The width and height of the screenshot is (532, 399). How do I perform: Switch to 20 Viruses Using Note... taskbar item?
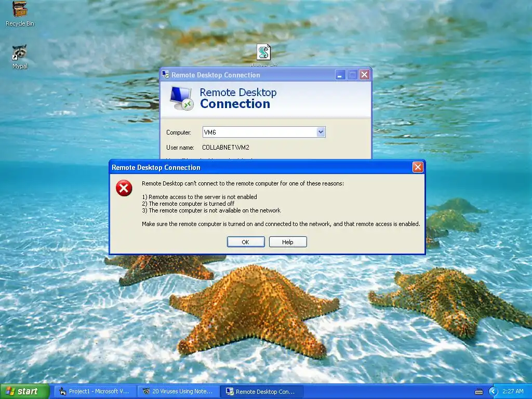178,392
